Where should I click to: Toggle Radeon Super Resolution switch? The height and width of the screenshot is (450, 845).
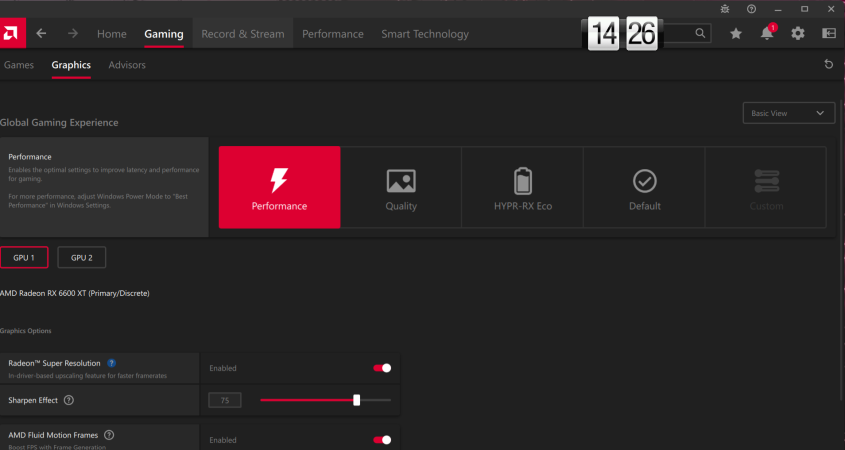(x=382, y=368)
